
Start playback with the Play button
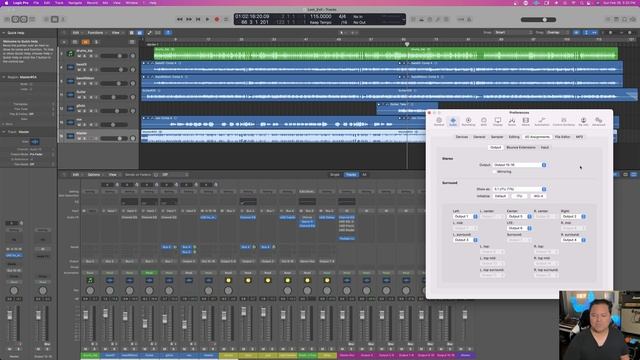click(x=207, y=19)
